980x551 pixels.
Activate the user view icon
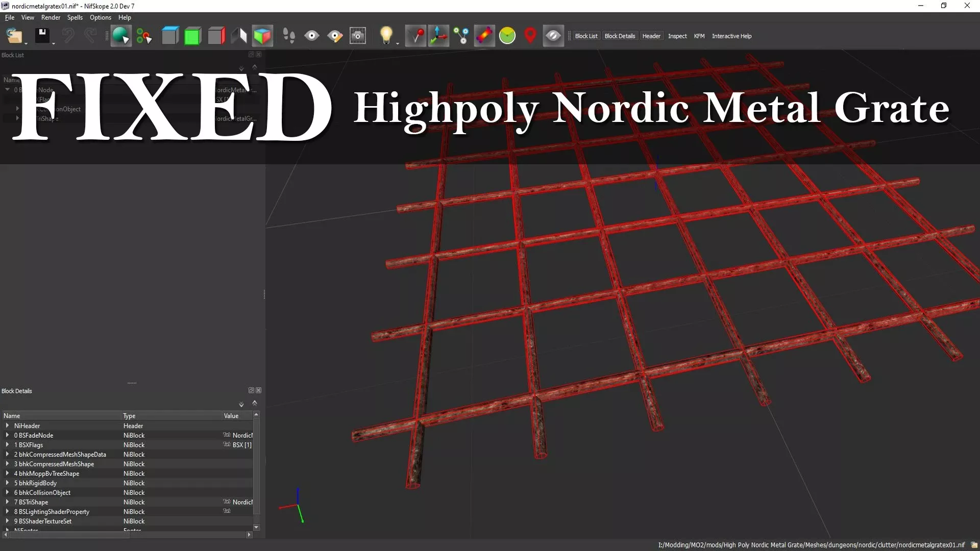tap(238, 36)
